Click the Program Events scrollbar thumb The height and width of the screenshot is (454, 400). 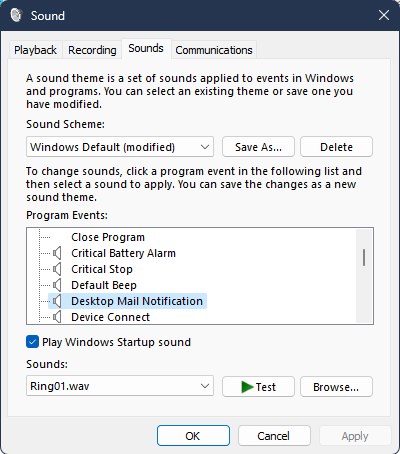point(364,258)
